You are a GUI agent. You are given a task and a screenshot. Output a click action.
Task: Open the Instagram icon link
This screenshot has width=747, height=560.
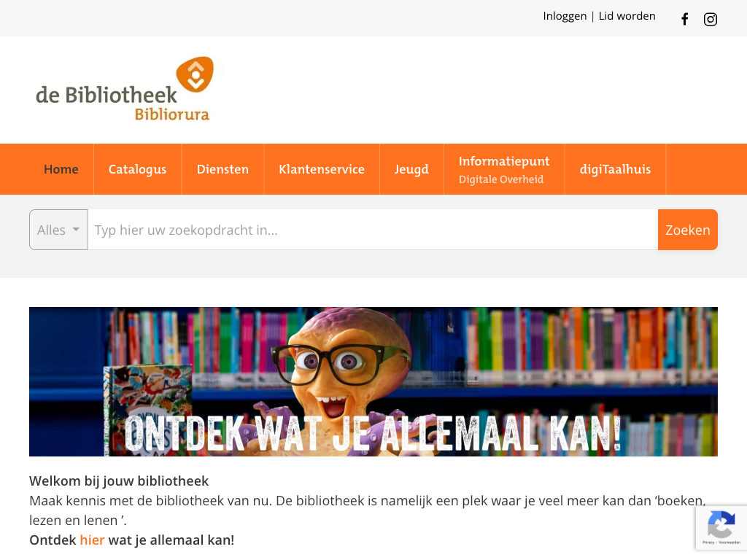click(711, 19)
